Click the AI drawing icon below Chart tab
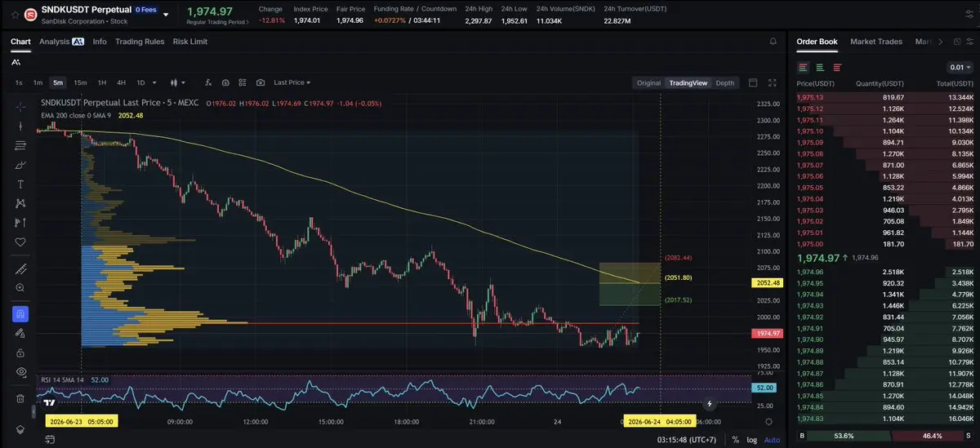This screenshot has height=448, width=980. (x=16, y=62)
